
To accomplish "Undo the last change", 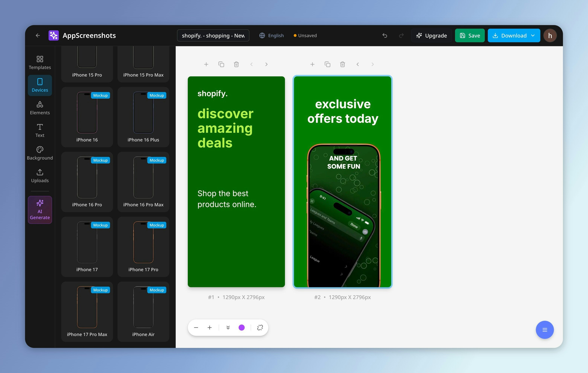I will coord(385,35).
